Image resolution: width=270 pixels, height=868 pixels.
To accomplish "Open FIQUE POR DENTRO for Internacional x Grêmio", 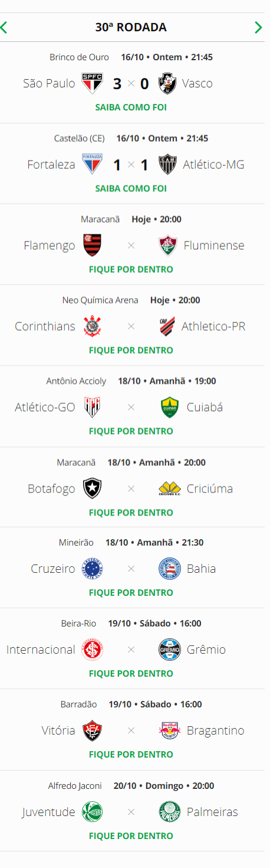I will (x=131, y=673).
